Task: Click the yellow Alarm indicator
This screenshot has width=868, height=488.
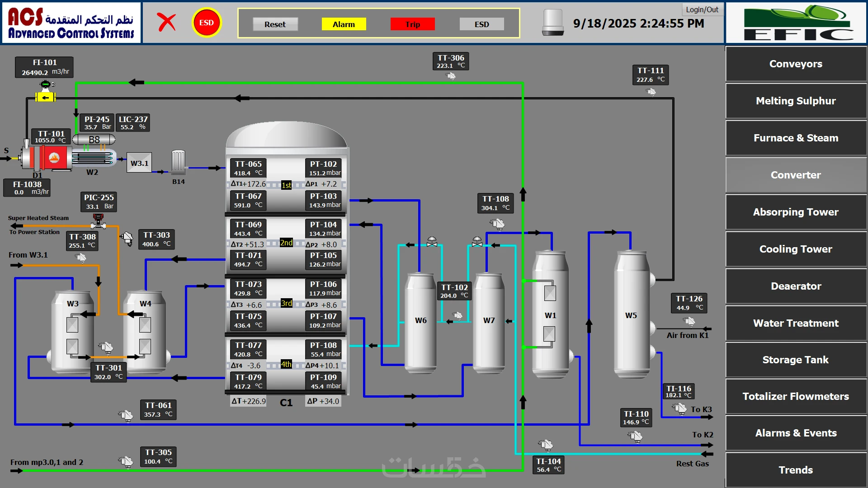Action: pos(344,24)
